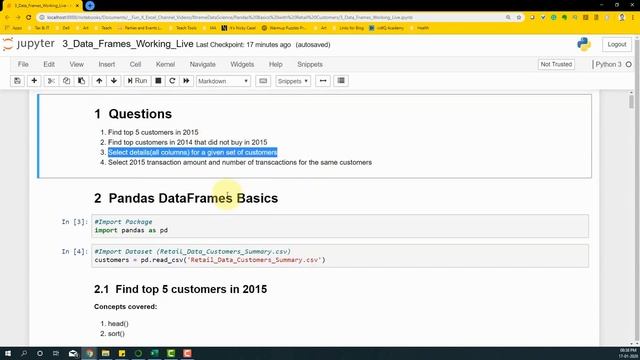Click the 'head()' list item
This screenshot has height=360, width=640.
coord(118,324)
